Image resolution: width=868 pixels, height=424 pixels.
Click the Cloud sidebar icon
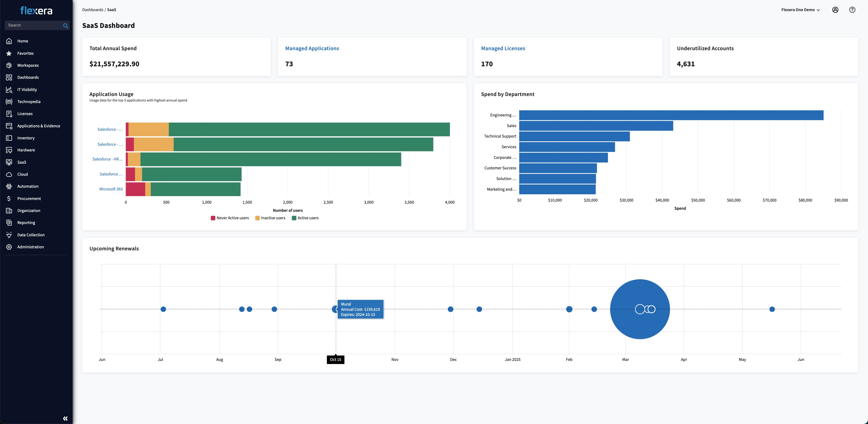(9, 174)
